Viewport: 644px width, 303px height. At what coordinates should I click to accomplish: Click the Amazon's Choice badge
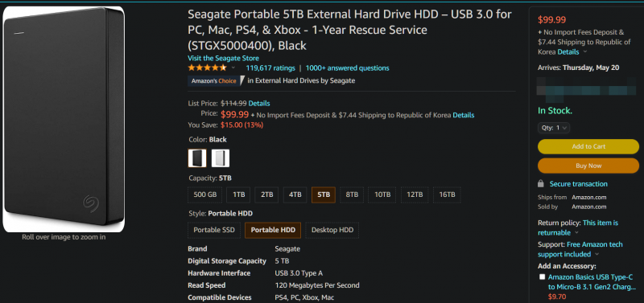point(216,80)
